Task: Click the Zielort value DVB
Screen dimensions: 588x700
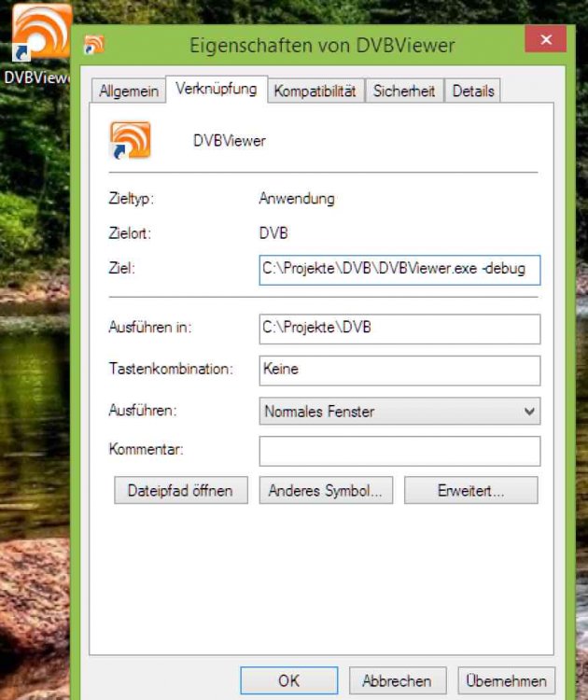Action: pos(273,233)
